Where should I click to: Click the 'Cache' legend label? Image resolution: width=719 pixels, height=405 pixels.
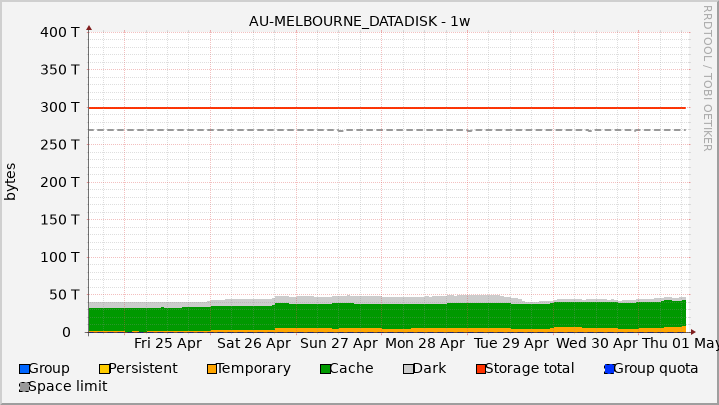[x=352, y=369]
